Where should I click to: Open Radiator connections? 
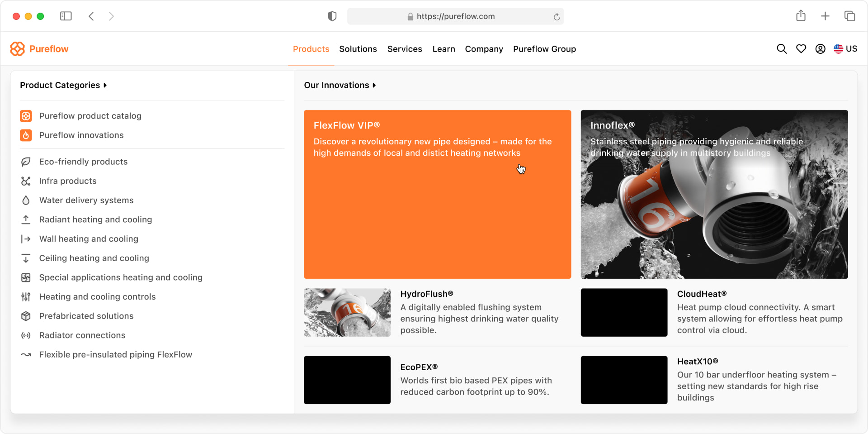pos(82,335)
